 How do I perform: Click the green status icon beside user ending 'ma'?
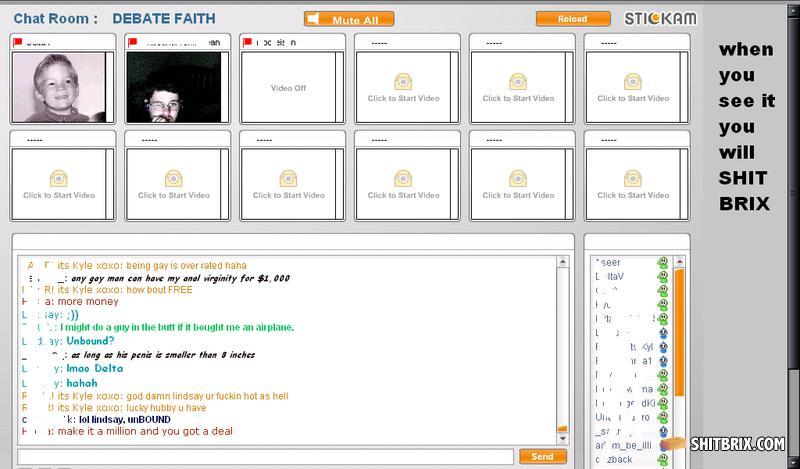(663, 389)
